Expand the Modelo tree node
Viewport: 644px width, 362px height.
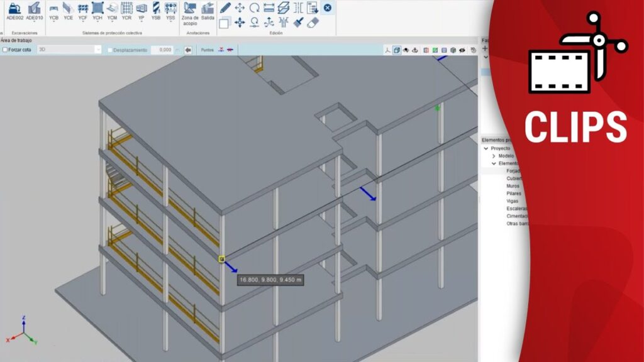pyautogui.click(x=494, y=156)
